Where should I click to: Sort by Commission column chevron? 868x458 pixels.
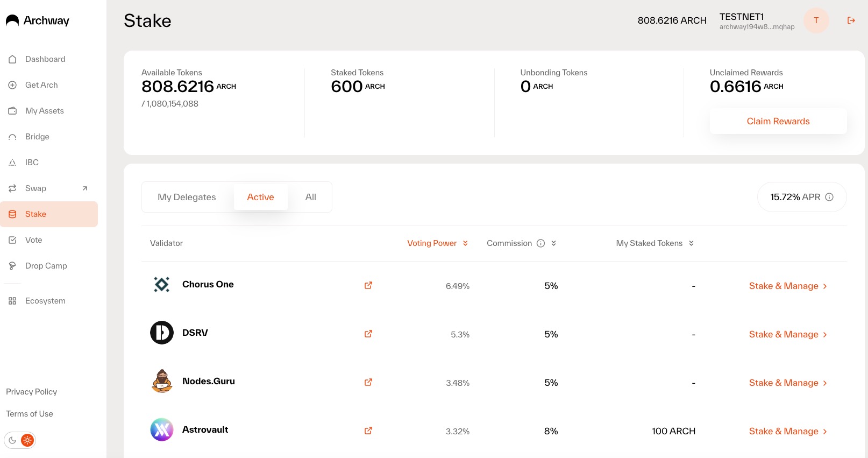[553, 243]
